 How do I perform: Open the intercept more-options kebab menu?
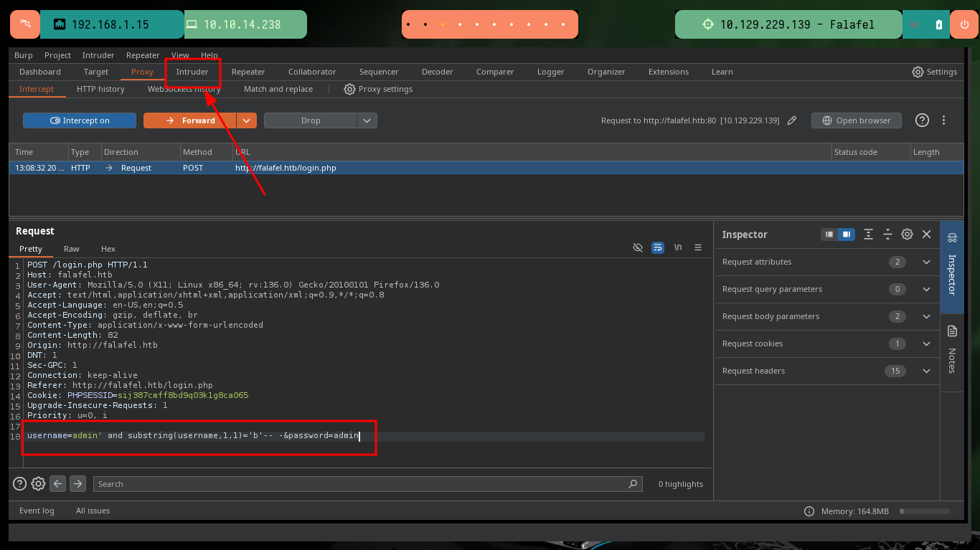(x=944, y=120)
